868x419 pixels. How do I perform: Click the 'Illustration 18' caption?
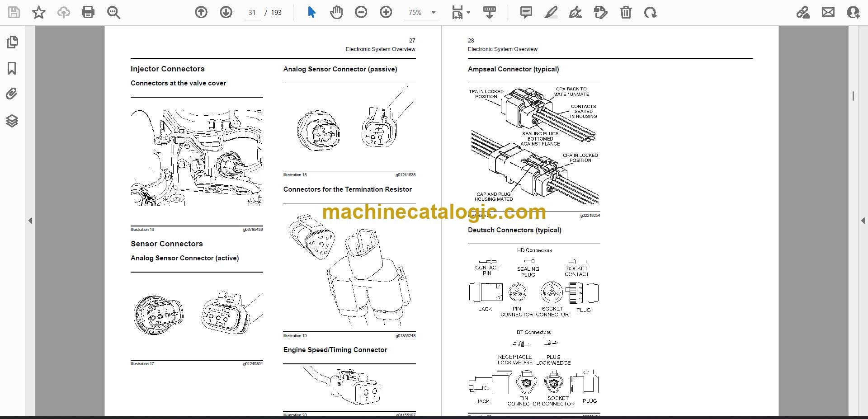295,175
